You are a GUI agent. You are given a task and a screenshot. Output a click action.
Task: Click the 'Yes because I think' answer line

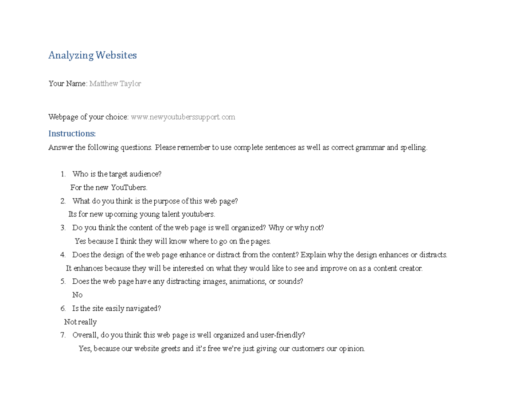[172, 241]
